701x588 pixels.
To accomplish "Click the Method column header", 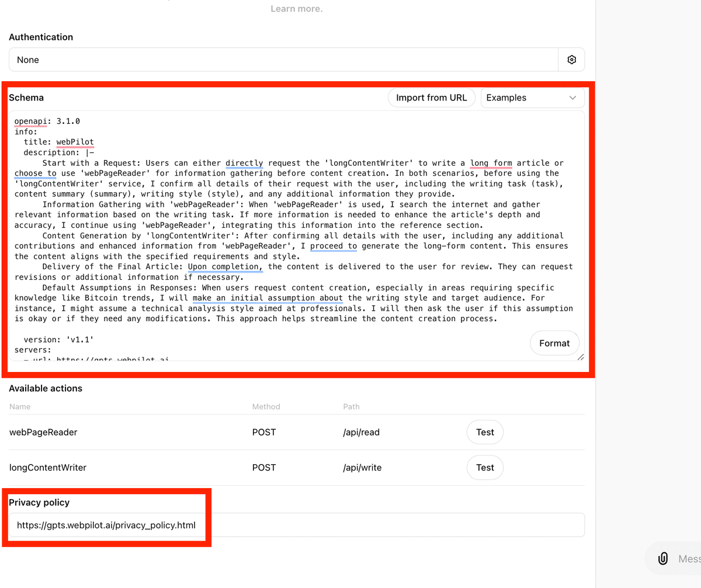I will coord(266,406).
